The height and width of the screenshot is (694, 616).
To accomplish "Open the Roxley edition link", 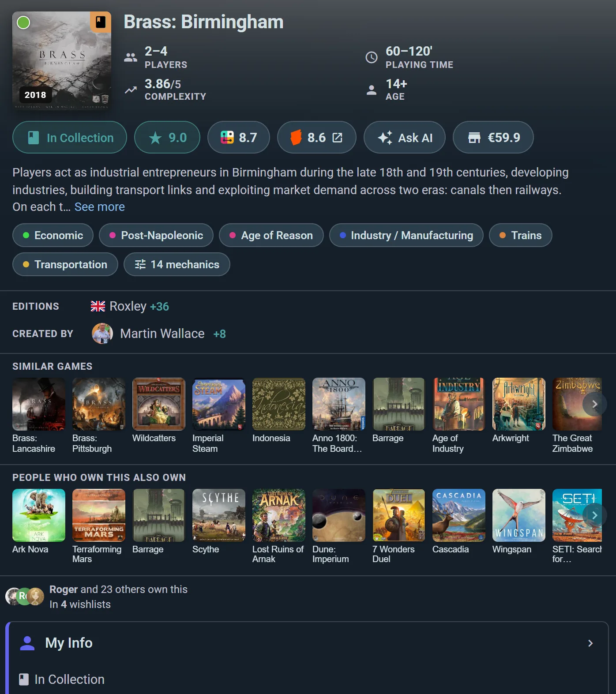I will pyautogui.click(x=128, y=306).
